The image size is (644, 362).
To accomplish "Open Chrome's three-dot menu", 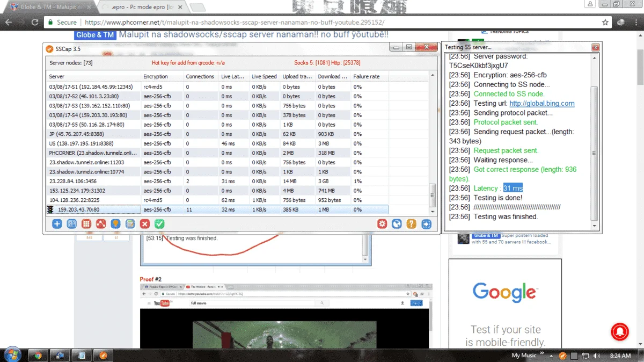I will (635, 23).
